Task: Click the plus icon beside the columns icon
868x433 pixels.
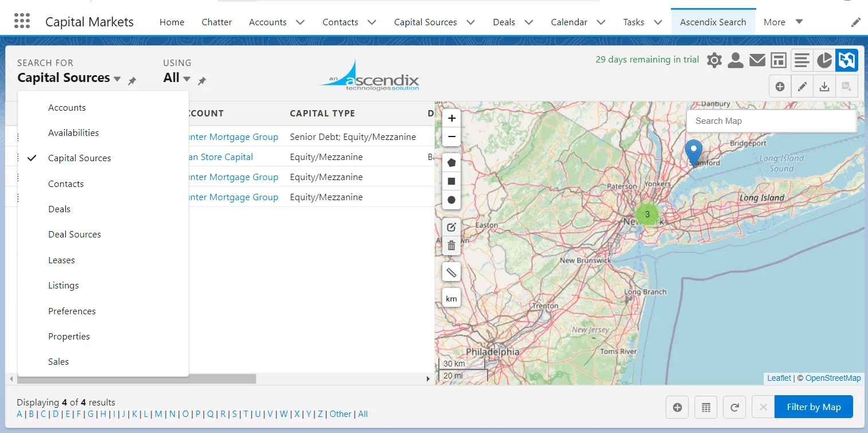Action: click(x=677, y=407)
